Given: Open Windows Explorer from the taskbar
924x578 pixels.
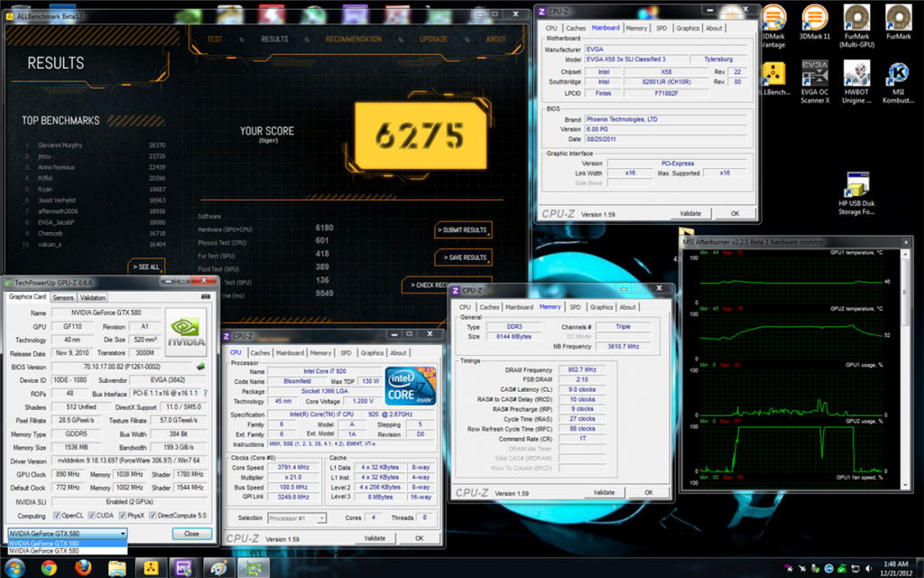Looking at the screenshot, I should click(116, 568).
